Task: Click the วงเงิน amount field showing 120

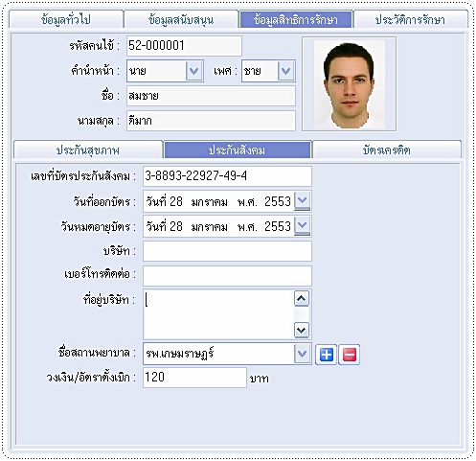Action: [194, 378]
